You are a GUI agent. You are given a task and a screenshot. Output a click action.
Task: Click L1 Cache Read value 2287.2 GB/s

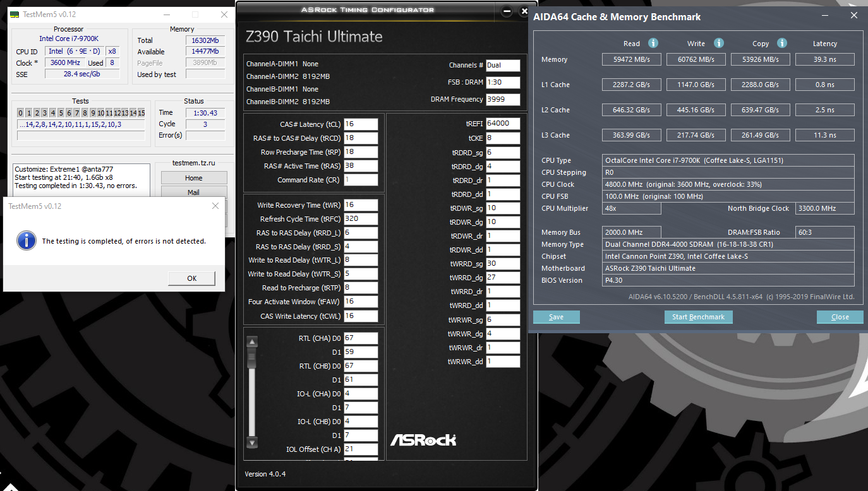[x=632, y=85]
